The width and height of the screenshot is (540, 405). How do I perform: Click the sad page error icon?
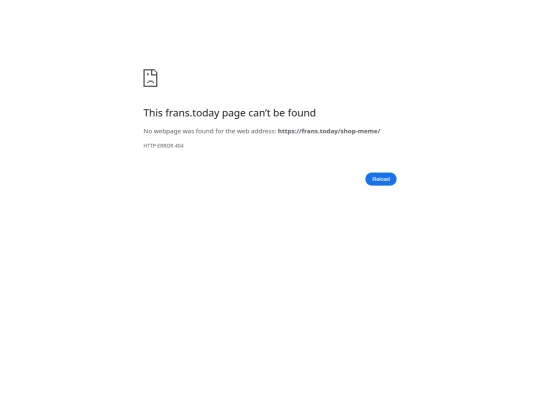(x=150, y=78)
